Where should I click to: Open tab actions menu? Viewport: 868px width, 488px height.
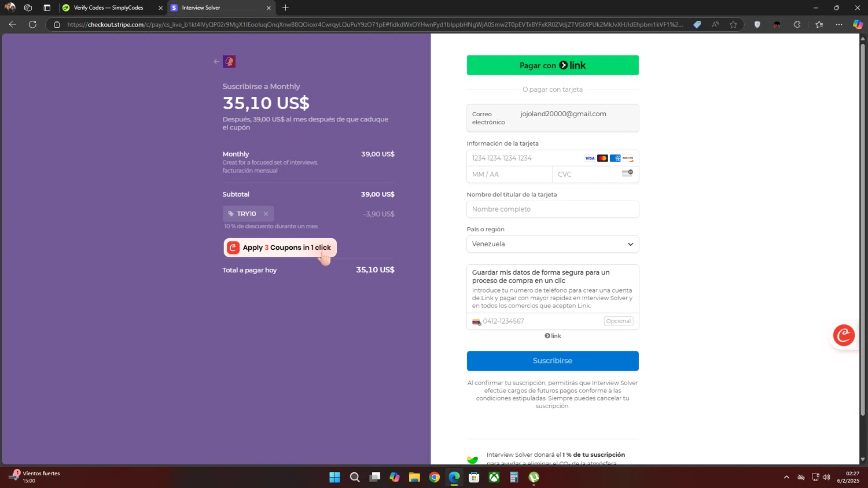[x=47, y=8]
